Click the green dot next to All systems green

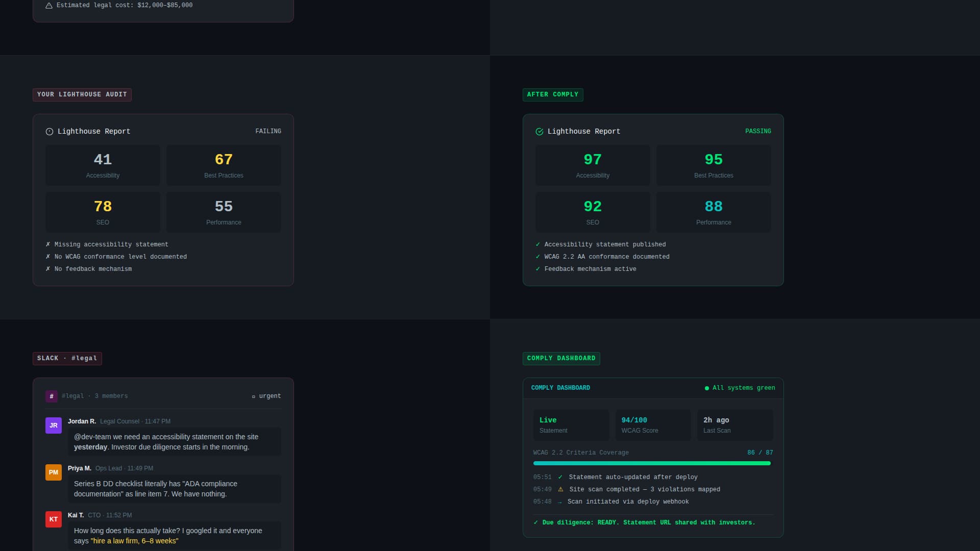click(x=707, y=388)
